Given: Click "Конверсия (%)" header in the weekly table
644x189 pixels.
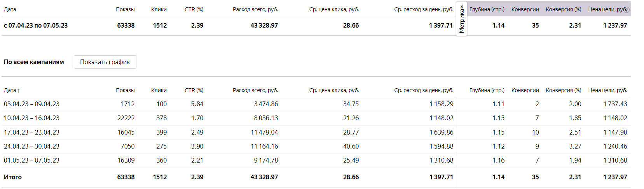Looking at the screenshot, I should pos(563,90).
